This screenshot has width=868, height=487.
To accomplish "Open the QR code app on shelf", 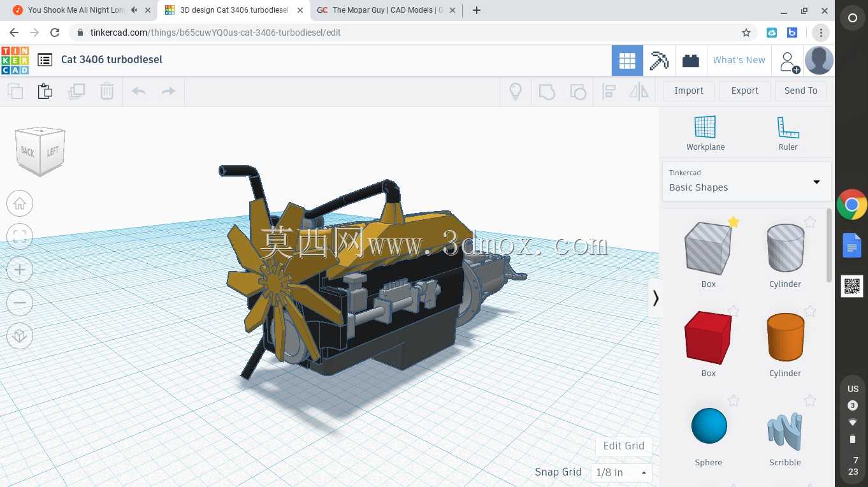I will pos(852,286).
